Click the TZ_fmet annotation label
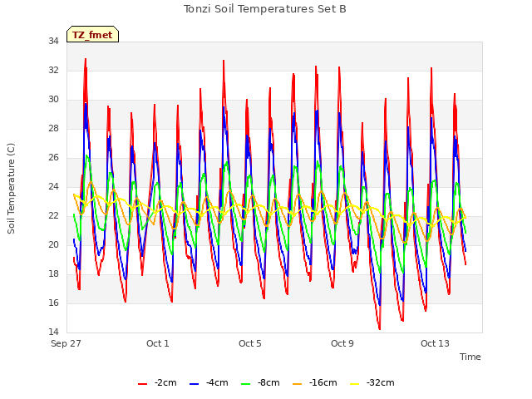The height and width of the screenshot is (399, 532). (x=92, y=34)
